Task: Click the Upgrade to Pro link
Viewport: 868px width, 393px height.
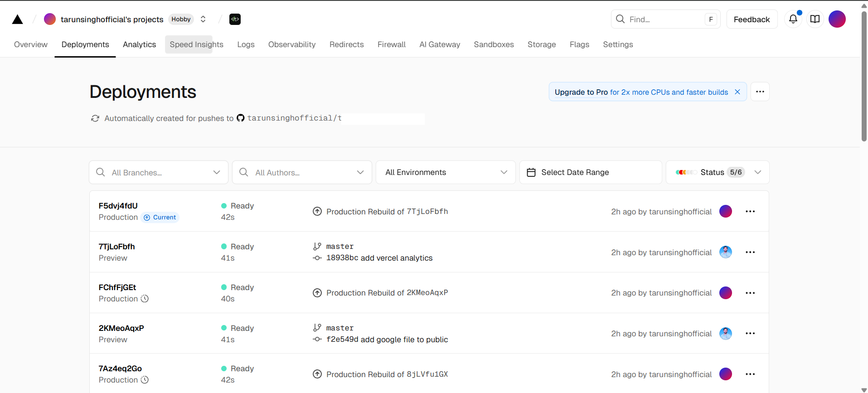Action: pyautogui.click(x=581, y=92)
